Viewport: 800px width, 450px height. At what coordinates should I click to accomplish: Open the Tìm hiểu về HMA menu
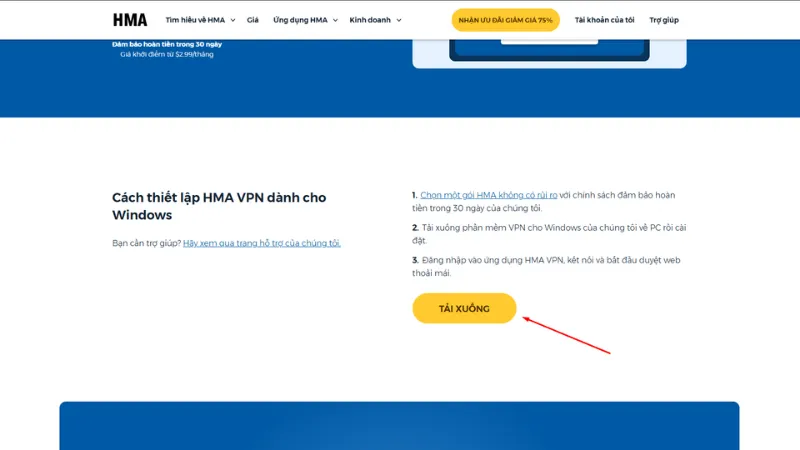[195, 20]
